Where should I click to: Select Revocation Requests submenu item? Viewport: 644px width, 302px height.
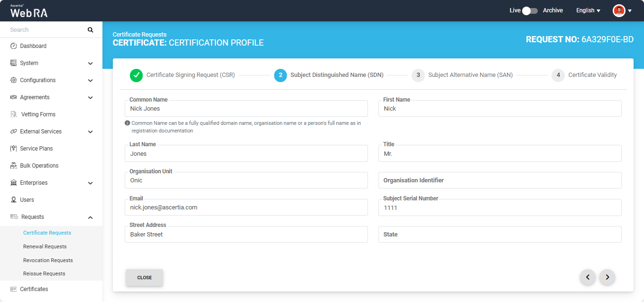coord(48,260)
